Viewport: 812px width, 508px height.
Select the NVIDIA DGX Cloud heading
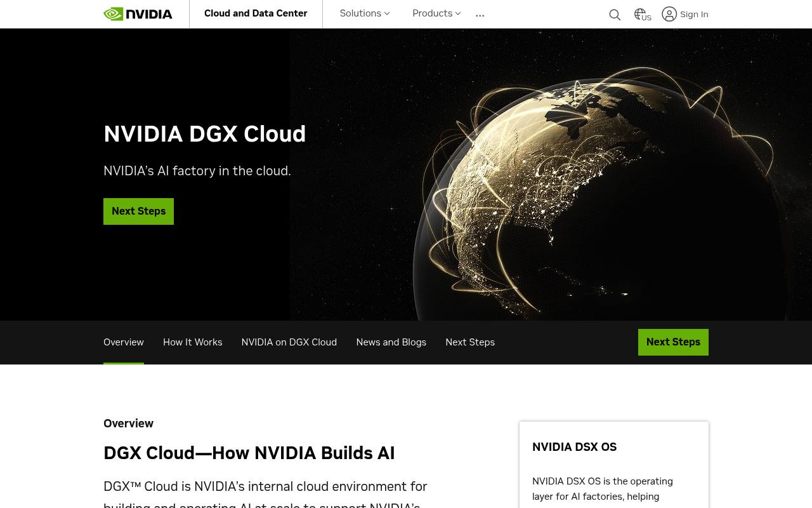[205, 134]
